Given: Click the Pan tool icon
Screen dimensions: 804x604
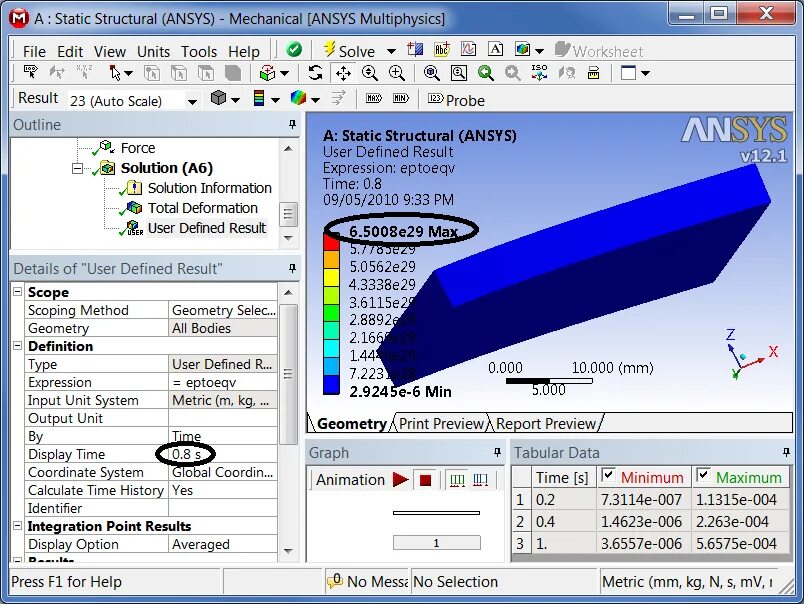Looking at the screenshot, I should coord(343,72).
